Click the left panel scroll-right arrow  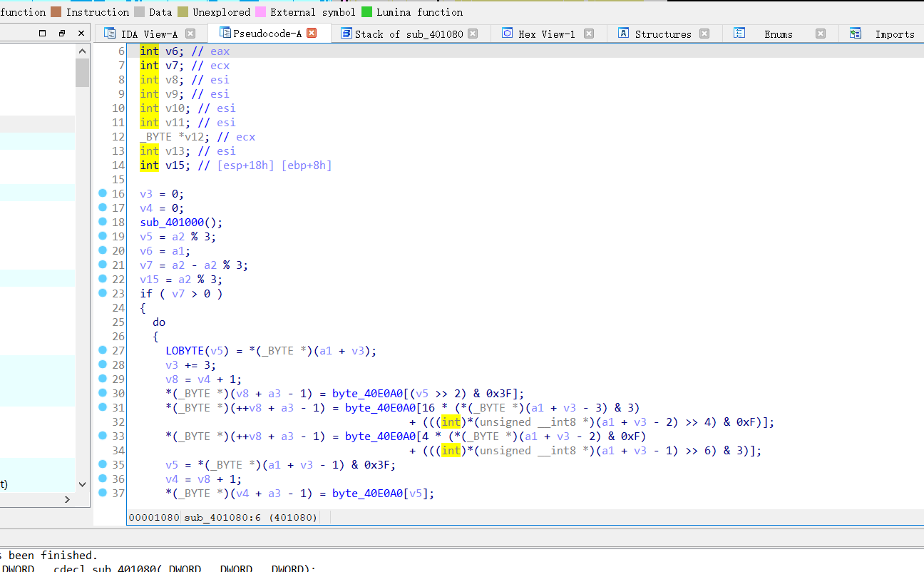[x=68, y=499]
